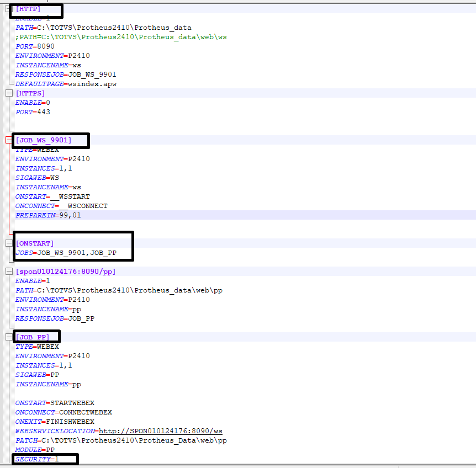Click the RESPONSEJOB=JOB_WS_9901 line

66,75
